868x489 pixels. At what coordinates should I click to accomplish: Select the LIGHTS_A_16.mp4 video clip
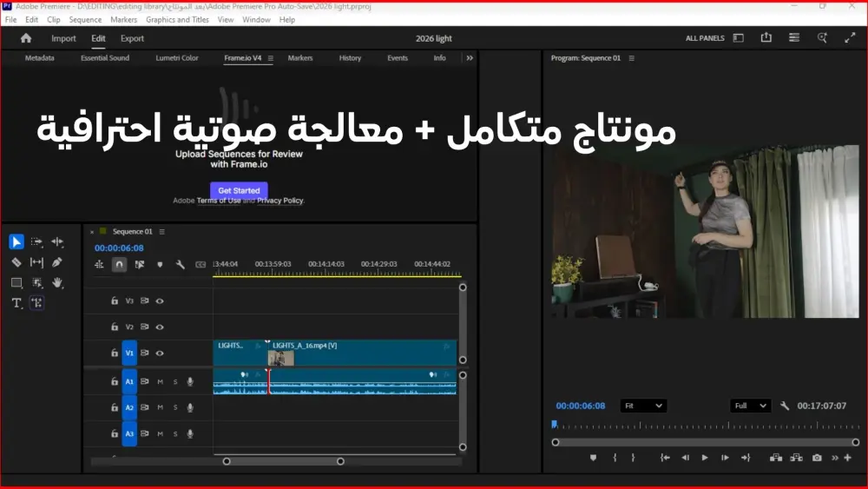tap(363, 353)
